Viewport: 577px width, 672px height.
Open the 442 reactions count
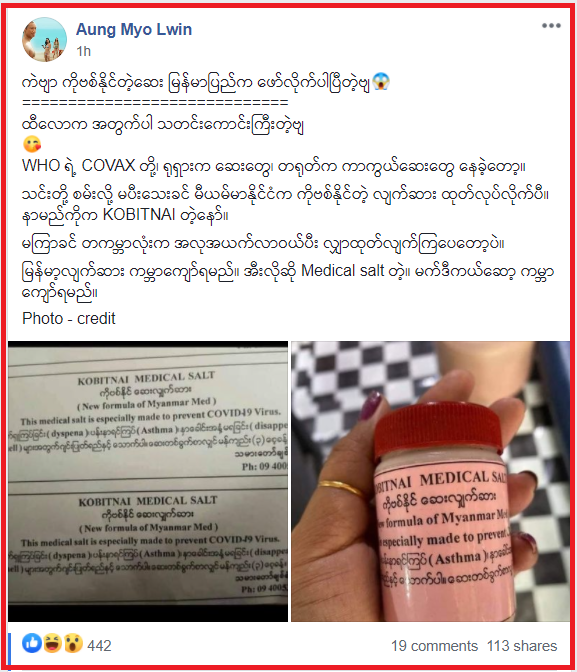pyautogui.click(x=99, y=646)
